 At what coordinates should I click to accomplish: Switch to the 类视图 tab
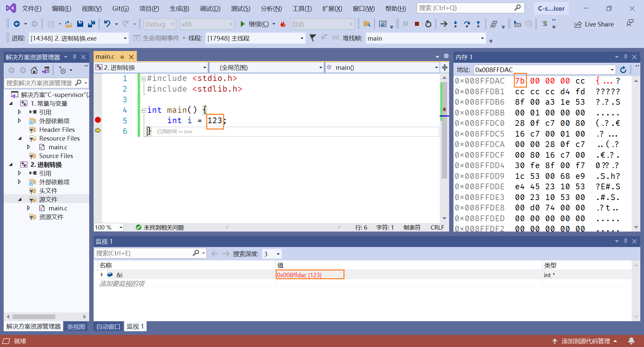(x=76, y=327)
